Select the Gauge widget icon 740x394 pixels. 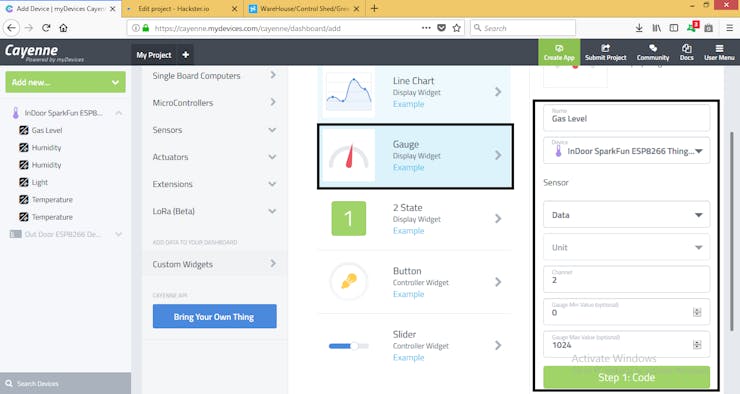(349, 156)
